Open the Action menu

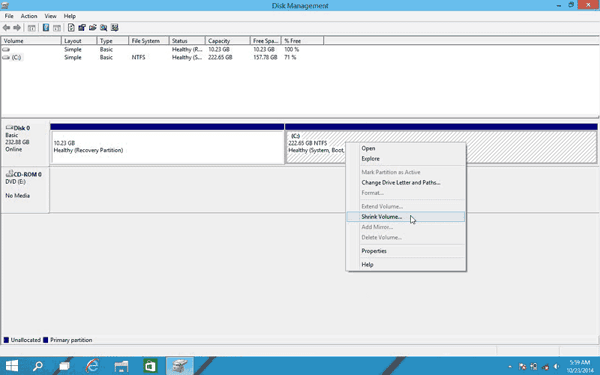coord(29,16)
